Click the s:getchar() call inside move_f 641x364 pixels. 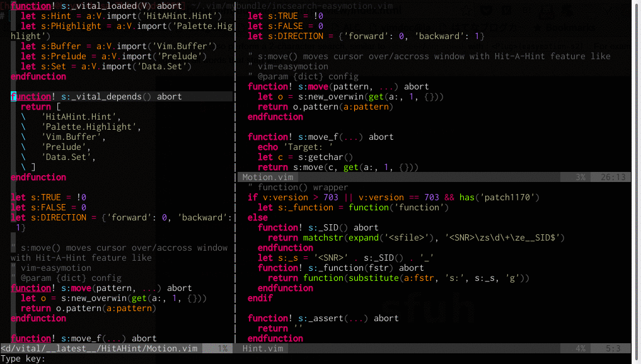[x=321, y=157]
